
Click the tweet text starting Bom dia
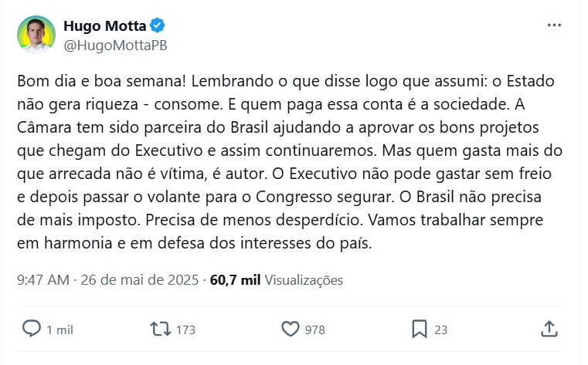point(290,162)
